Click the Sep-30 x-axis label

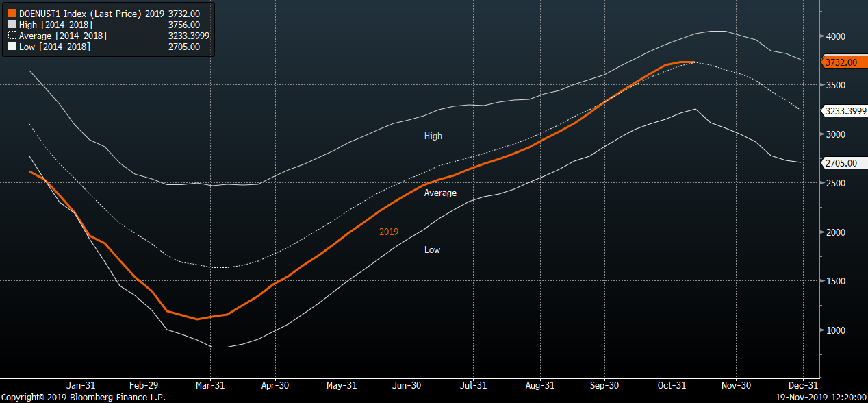click(x=604, y=386)
